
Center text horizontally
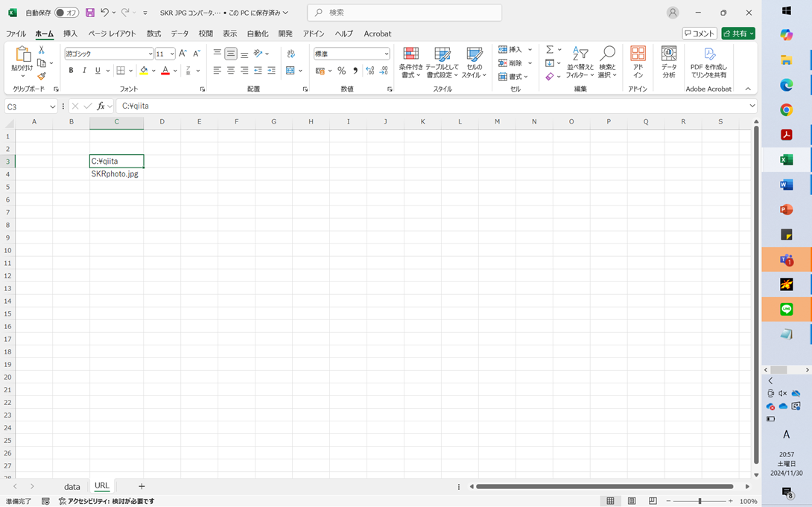pos(231,71)
